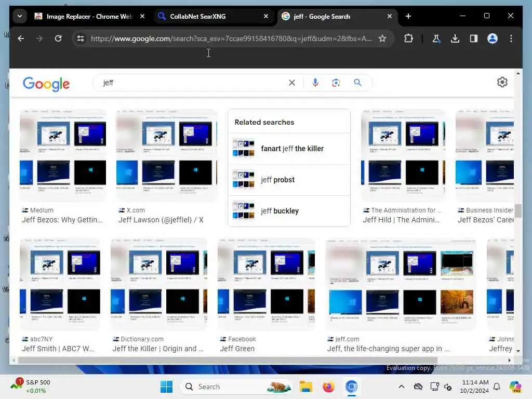
Task: Open Medium Jeff Bezos image result thumbnail
Action: point(63,155)
